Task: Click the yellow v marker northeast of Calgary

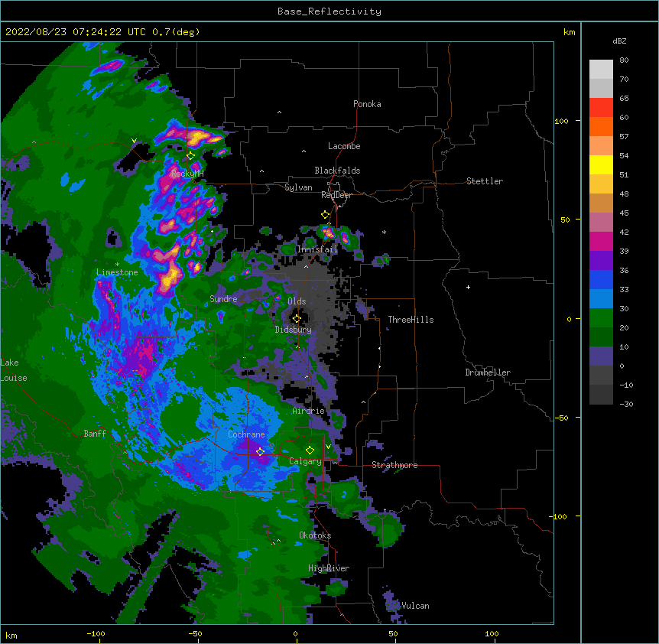Action: coord(328,446)
